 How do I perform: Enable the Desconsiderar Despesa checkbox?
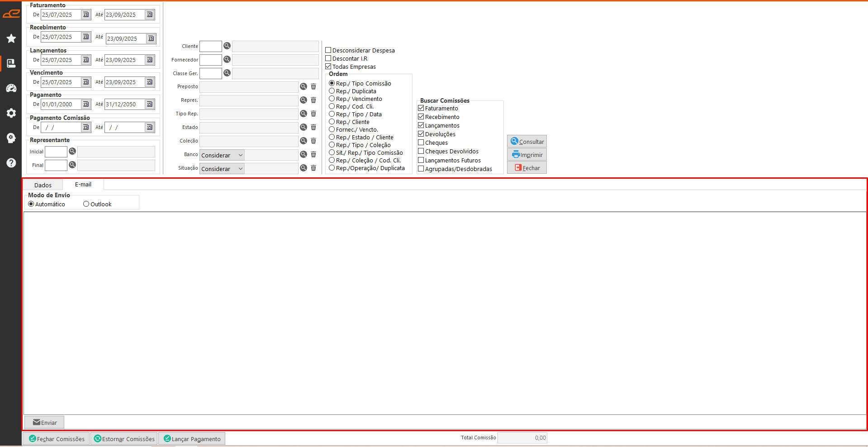[x=328, y=50]
